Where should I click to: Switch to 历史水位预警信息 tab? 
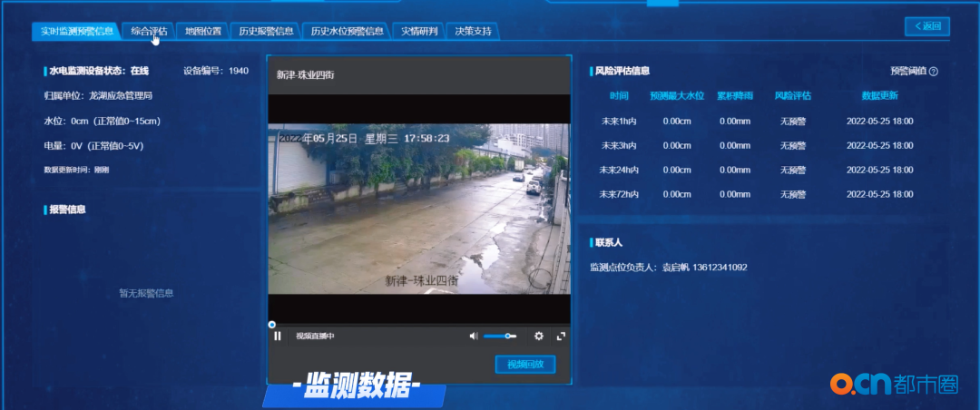point(347,31)
